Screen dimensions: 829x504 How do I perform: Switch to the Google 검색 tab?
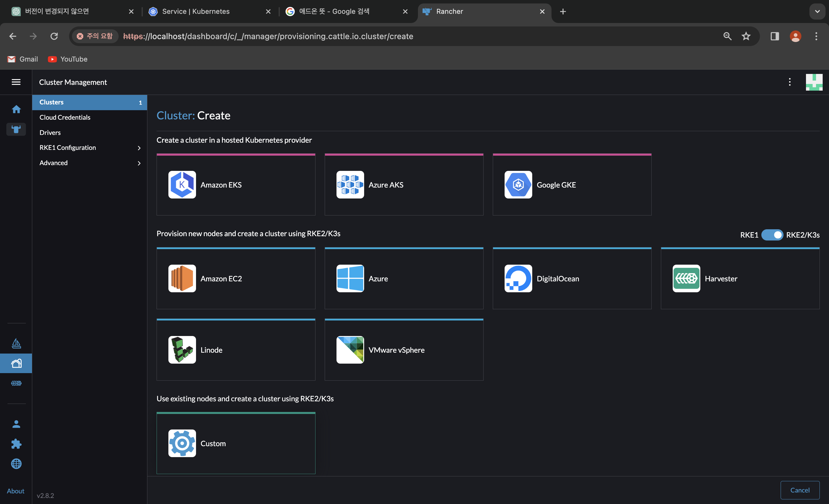[x=347, y=12]
